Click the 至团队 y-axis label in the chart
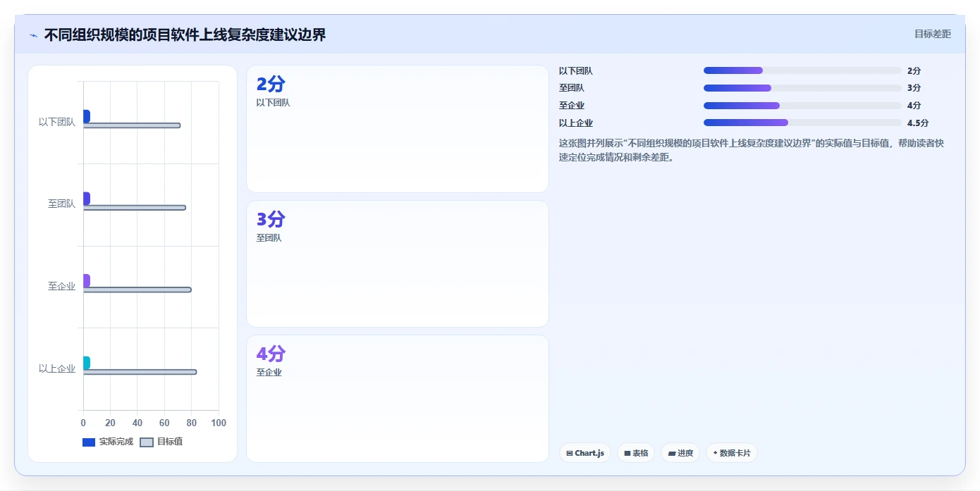Screen dimensions: 980x491 pyautogui.click(x=61, y=204)
